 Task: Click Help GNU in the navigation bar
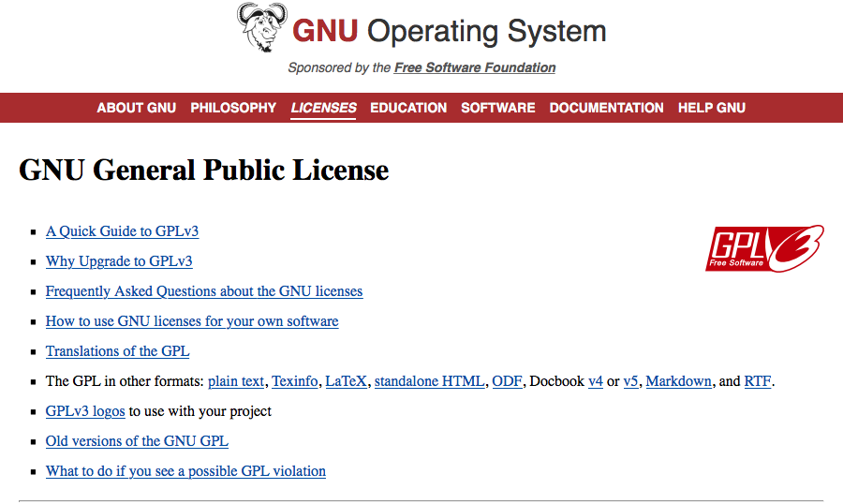click(711, 108)
